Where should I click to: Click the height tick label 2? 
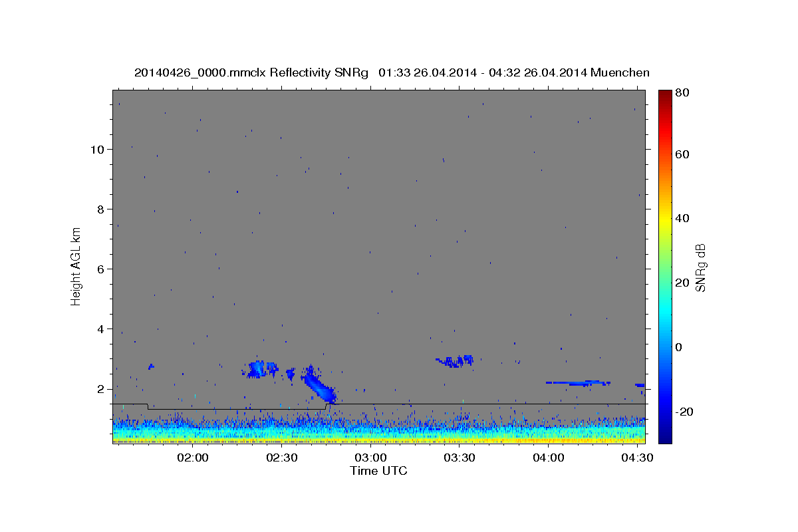[x=100, y=388]
